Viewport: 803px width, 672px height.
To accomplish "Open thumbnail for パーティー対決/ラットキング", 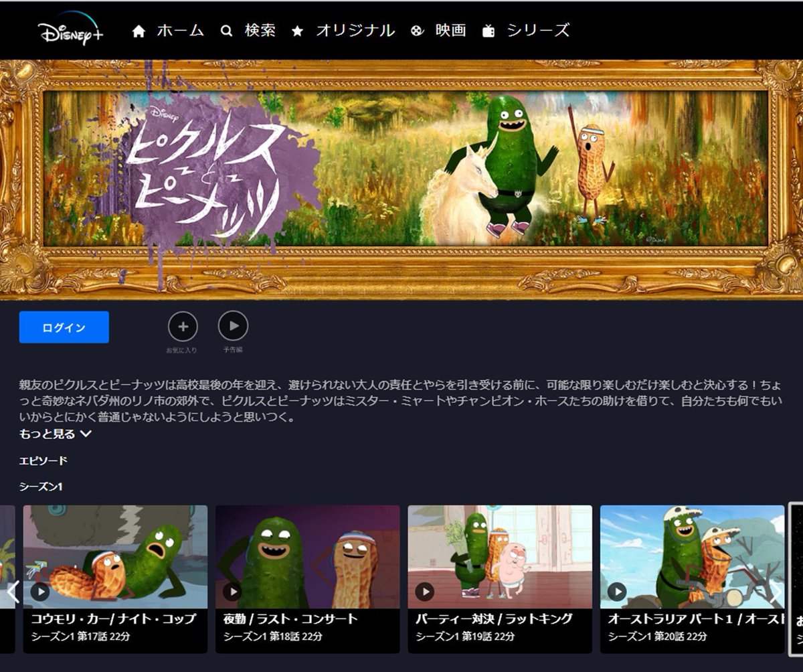I will click(x=500, y=557).
